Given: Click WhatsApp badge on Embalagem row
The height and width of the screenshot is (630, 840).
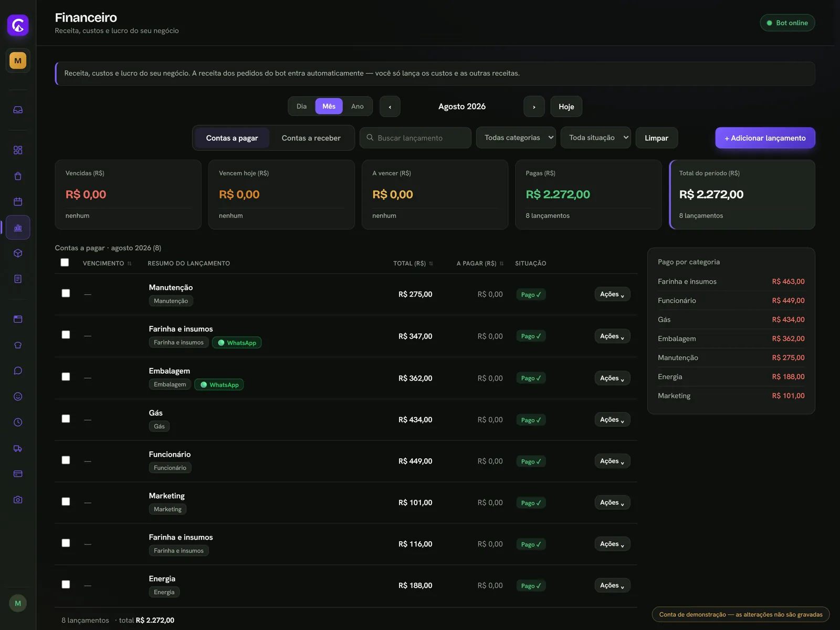Looking at the screenshot, I should tap(219, 385).
